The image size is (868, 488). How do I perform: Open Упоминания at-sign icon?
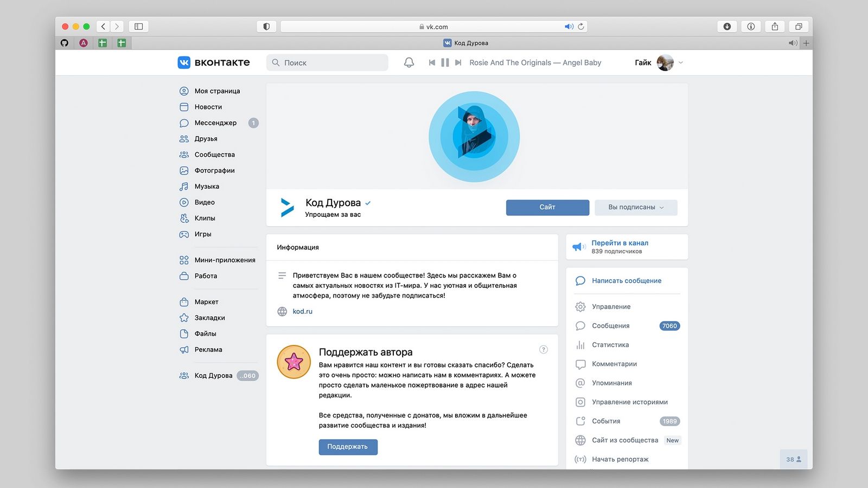580,383
